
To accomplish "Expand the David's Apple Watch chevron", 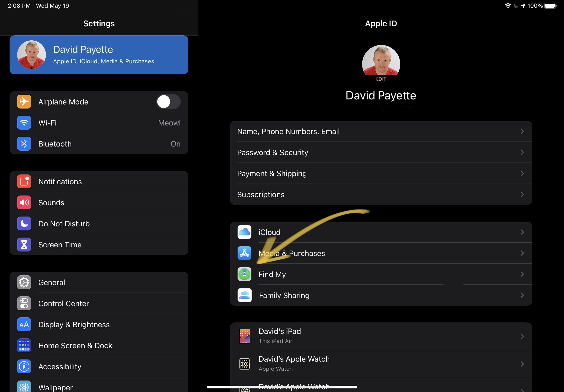I will click(522, 364).
